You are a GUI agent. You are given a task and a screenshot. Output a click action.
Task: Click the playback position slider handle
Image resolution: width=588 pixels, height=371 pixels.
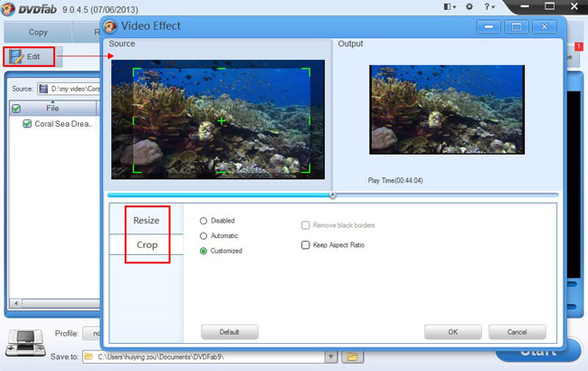[x=333, y=195]
